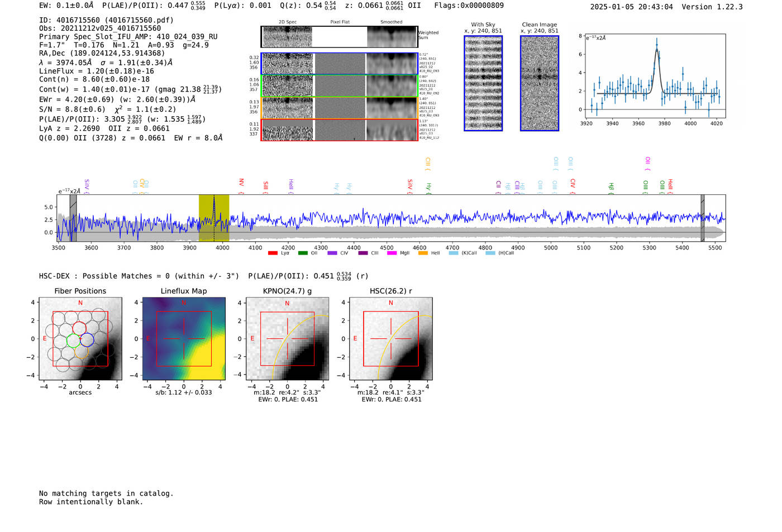Click the s/b: 1.12 +/- 0.033 caption
Image resolution: width=782 pixels, height=532 pixels.
[x=184, y=392]
